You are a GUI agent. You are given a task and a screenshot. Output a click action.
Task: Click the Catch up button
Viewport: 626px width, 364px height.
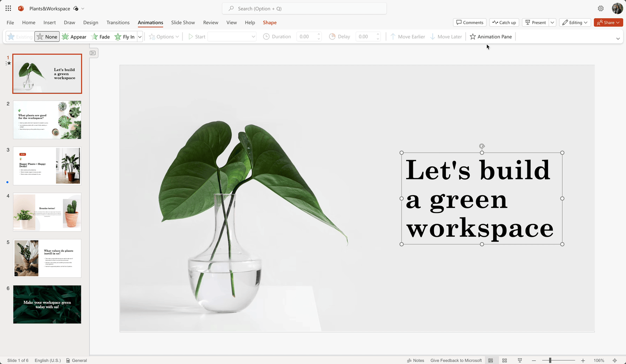pos(504,22)
